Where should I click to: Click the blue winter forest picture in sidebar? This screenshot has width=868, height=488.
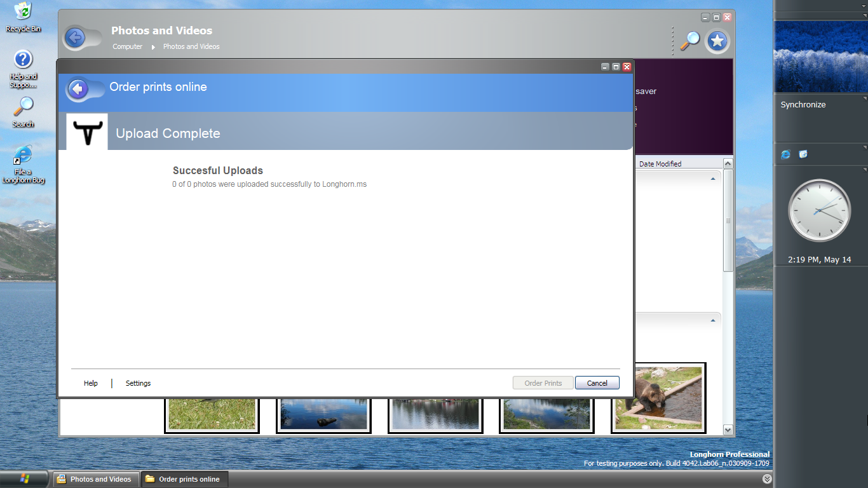coord(820,57)
